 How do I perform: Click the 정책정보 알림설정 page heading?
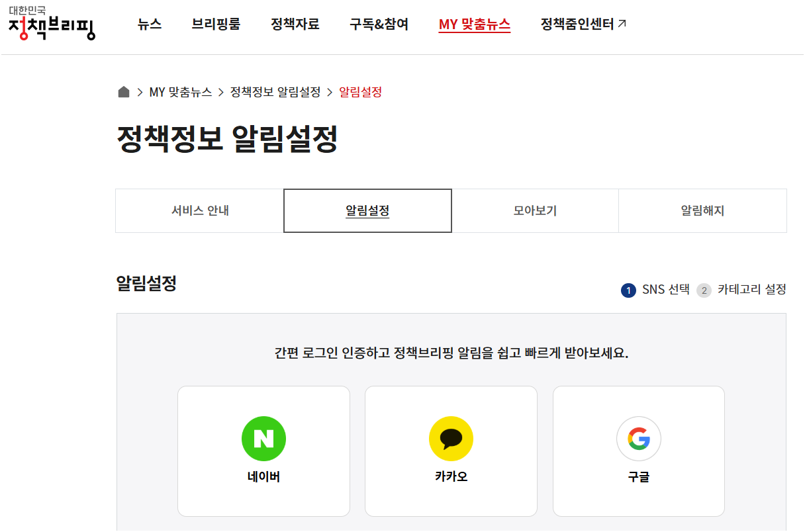227,139
